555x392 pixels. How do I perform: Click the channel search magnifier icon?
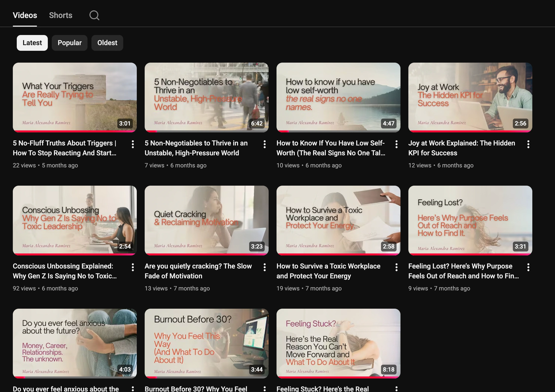94,15
